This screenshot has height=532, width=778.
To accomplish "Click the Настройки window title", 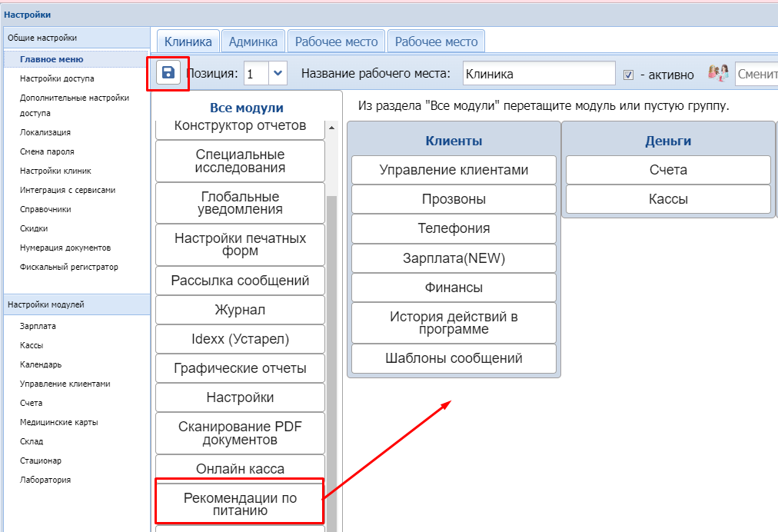I will point(27,15).
